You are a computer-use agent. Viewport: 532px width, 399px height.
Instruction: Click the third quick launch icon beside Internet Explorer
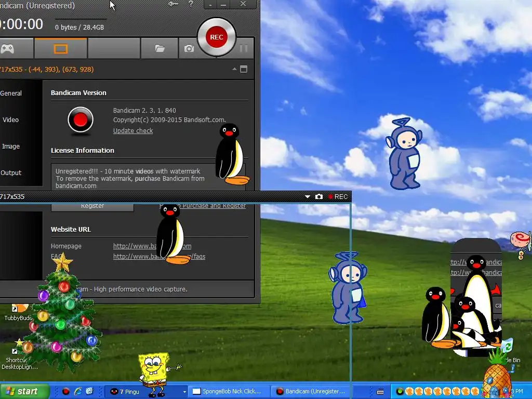(x=89, y=391)
